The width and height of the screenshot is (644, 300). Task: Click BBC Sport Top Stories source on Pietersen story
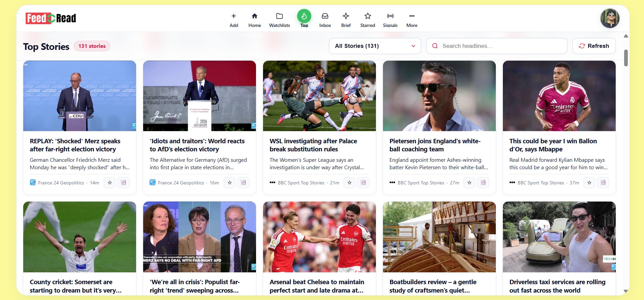click(421, 183)
